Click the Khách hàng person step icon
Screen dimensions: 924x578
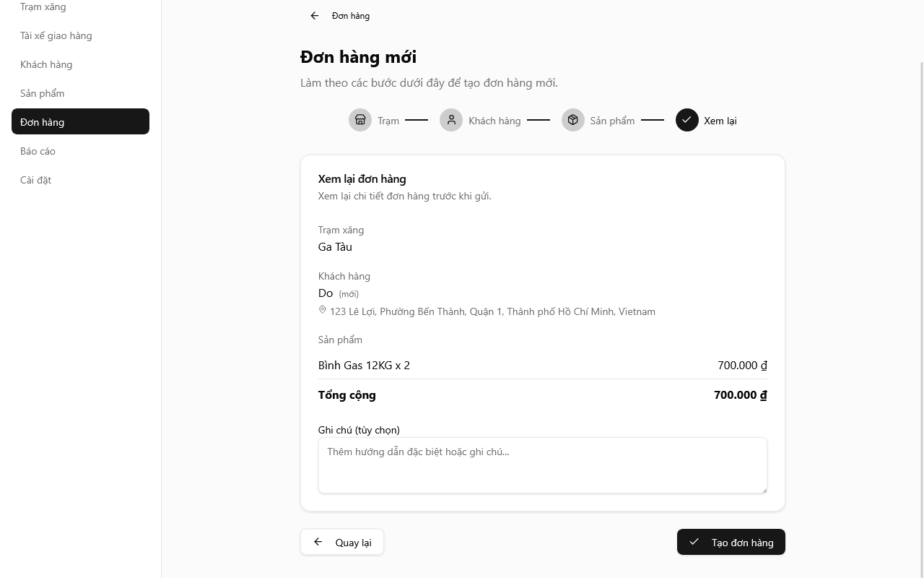pos(451,120)
